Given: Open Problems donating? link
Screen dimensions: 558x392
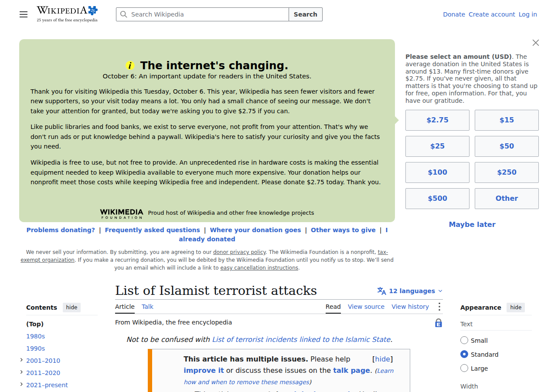Looking at the screenshot, I should 61,230.
